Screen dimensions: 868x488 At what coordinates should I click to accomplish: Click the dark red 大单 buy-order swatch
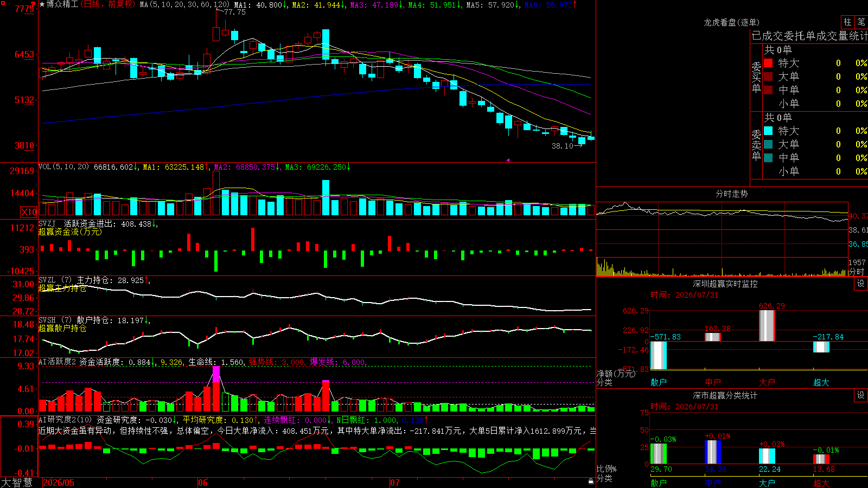(x=768, y=76)
